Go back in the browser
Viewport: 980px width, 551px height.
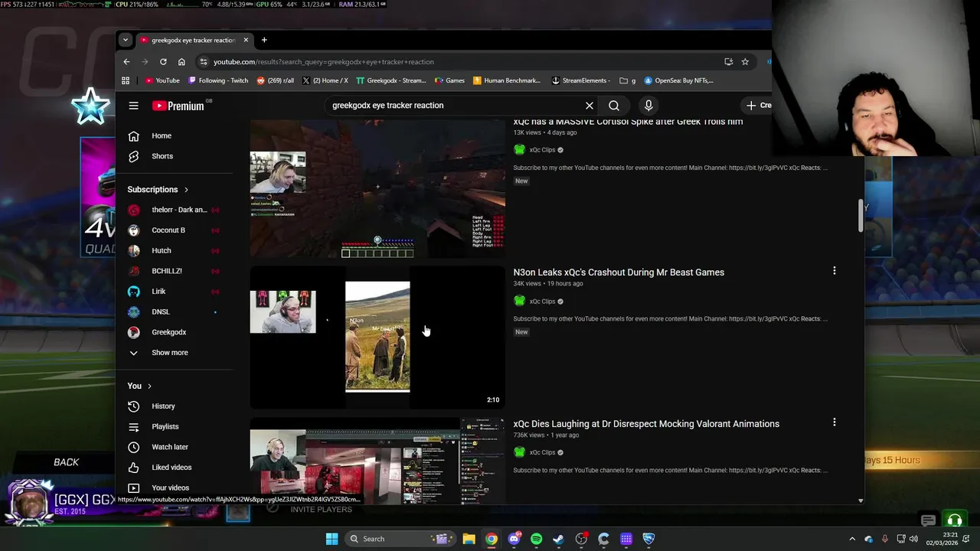127,62
